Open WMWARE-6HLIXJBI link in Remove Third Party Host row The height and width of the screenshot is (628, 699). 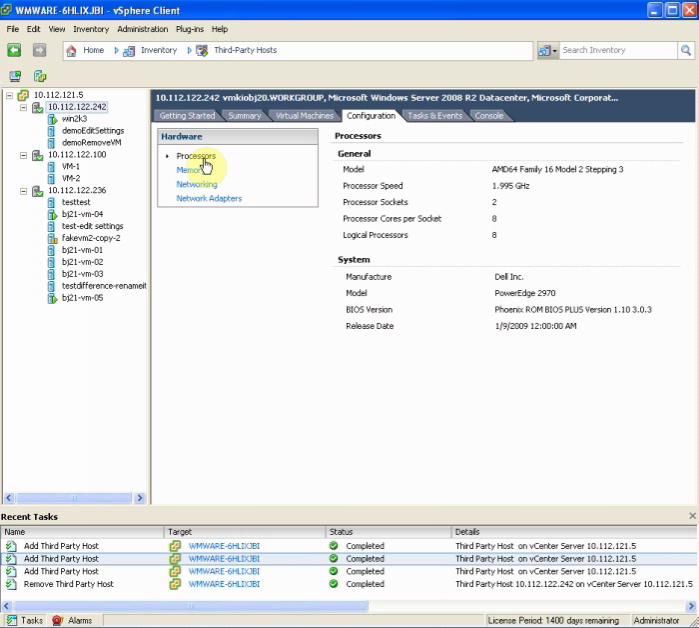(224, 584)
